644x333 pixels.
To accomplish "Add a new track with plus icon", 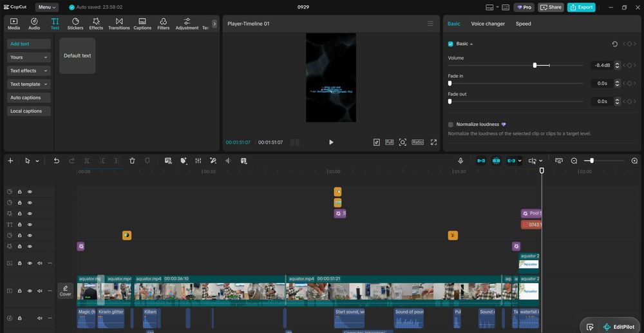I will 11,161.
